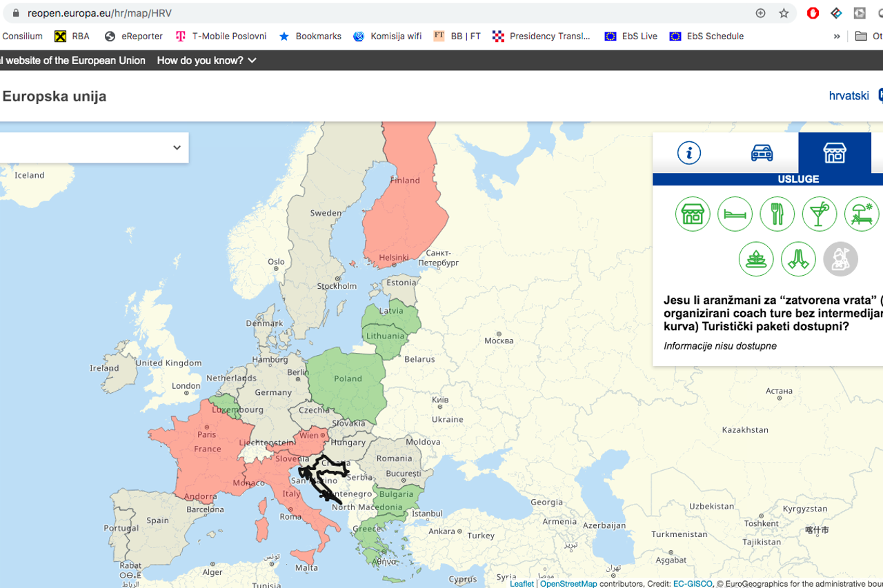Select the praying hands worship icon
The width and height of the screenshot is (883, 588).
tap(798, 259)
